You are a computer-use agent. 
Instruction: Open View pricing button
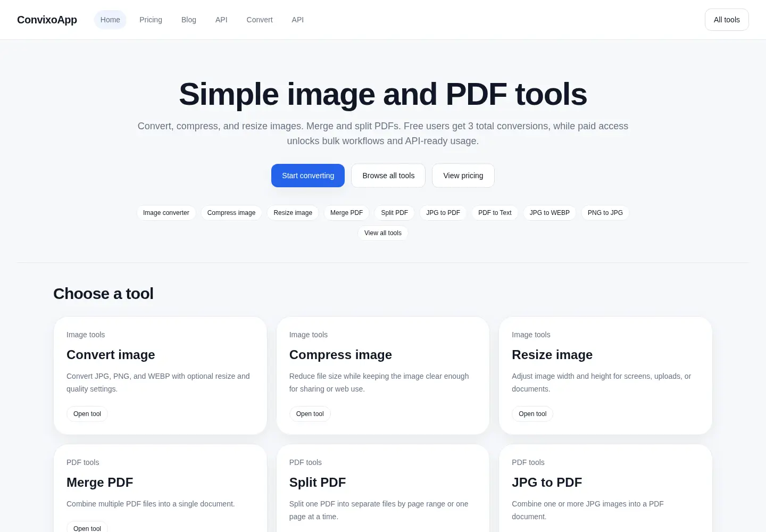(x=463, y=176)
